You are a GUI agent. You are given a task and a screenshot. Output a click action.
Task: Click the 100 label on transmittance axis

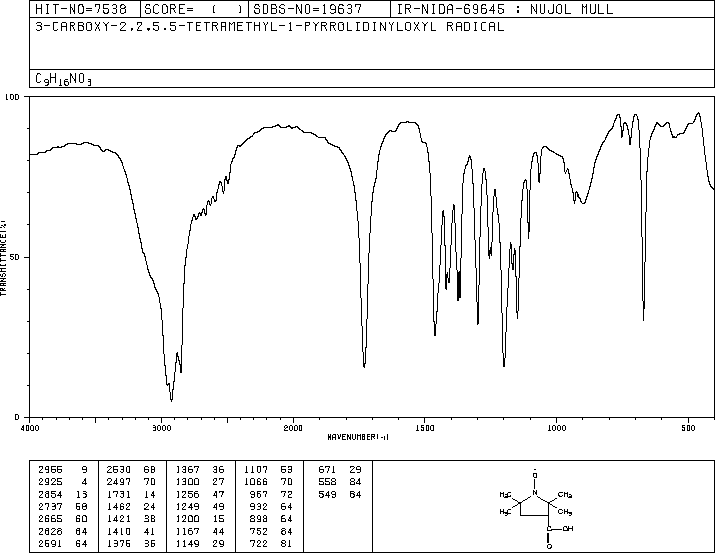tap(12, 97)
